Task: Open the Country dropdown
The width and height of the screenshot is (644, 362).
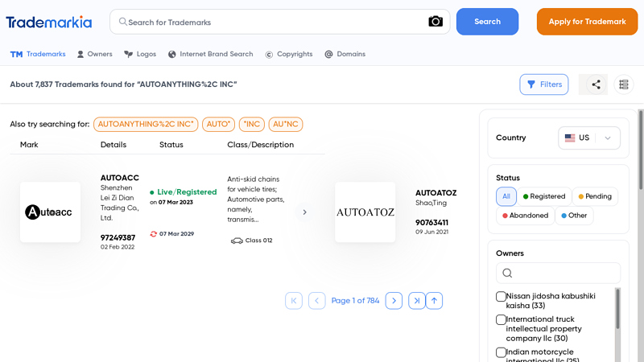Action: click(589, 138)
